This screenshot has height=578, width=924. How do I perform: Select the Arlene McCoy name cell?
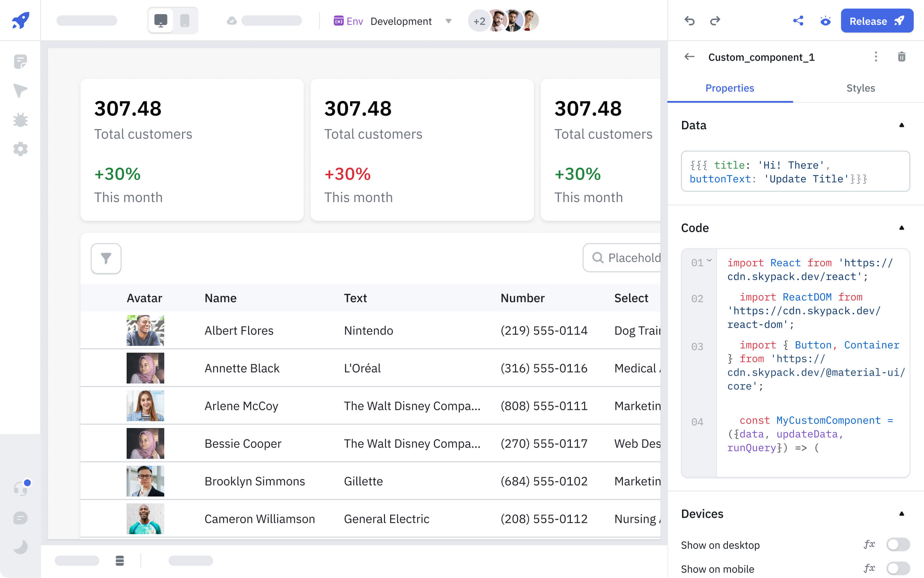tap(241, 406)
